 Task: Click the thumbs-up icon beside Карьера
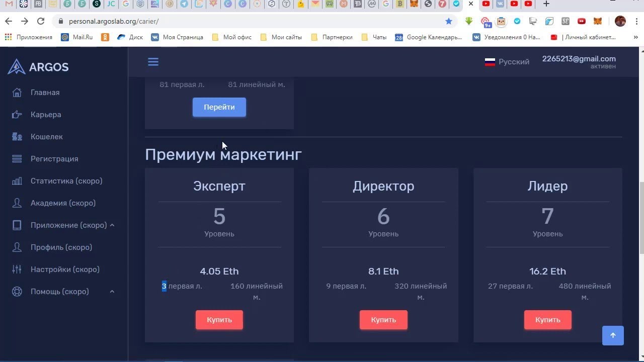[17, 115]
